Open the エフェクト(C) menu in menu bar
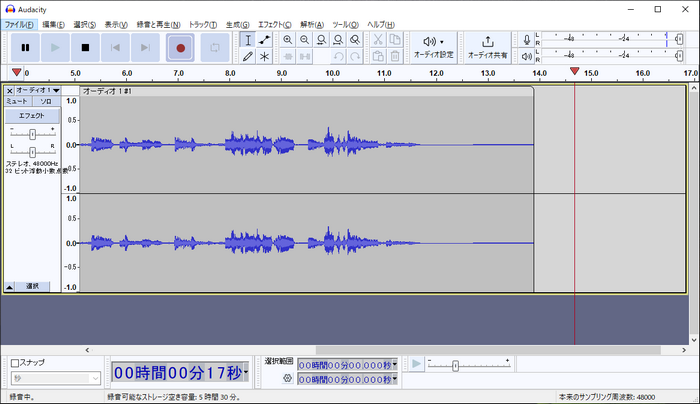 pyautogui.click(x=275, y=24)
